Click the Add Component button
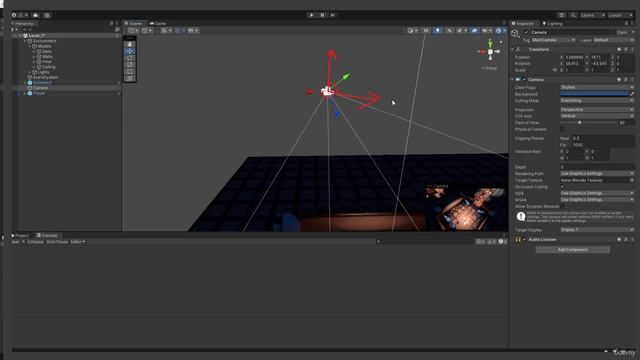This screenshot has width=640, height=360. coord(573,250)
